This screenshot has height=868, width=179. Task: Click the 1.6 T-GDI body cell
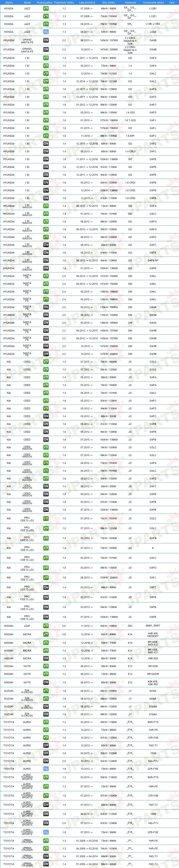(130, 120)
